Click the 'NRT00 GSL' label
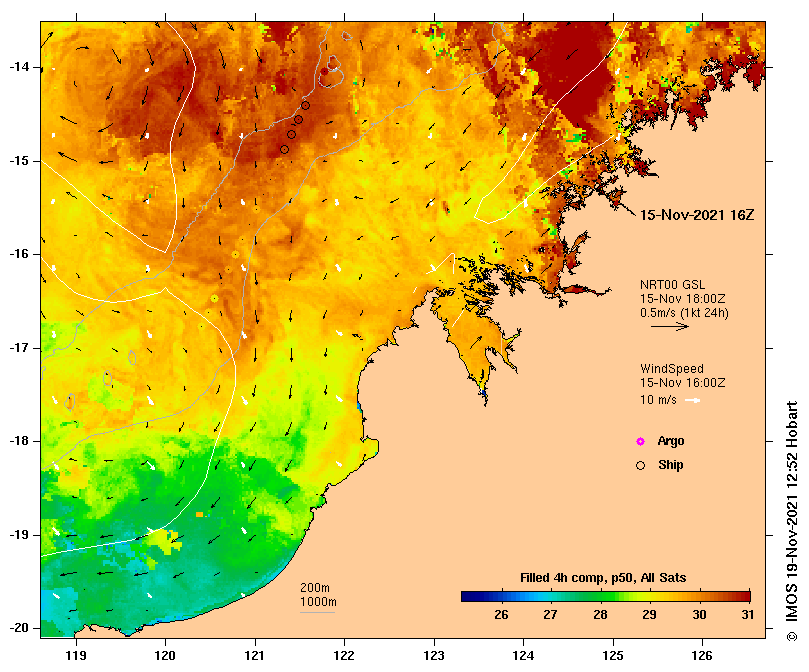809x672 pixels. [x=672, y=285]
